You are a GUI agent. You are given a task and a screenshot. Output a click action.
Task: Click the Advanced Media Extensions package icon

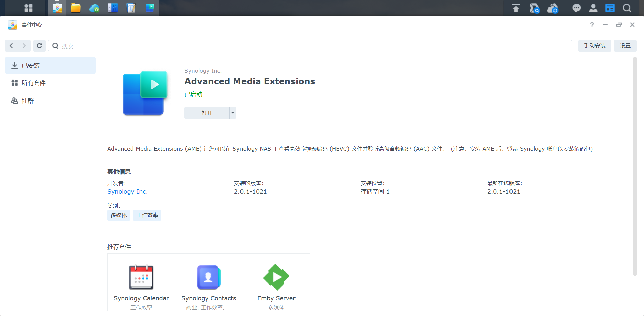tap(145, 93)
